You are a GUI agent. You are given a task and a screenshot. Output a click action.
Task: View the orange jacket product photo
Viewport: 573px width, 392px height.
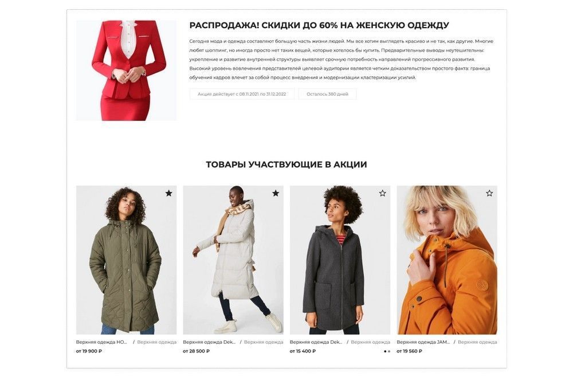click(447, 260)
